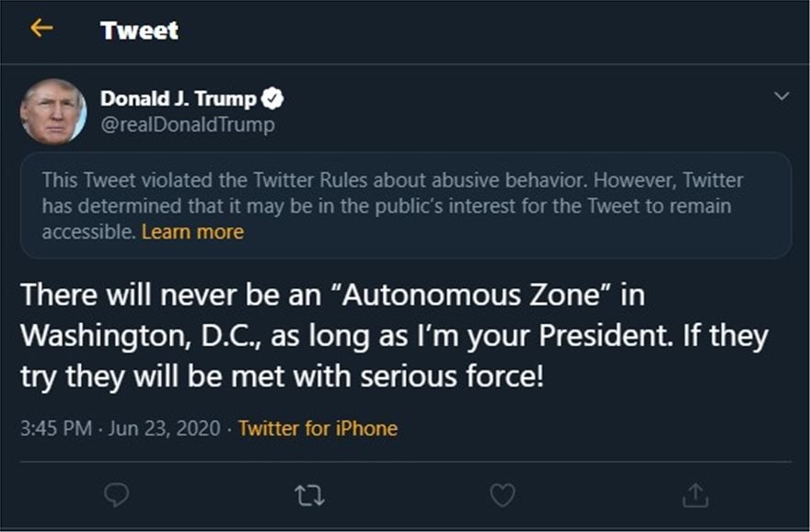Open the profile picture avatar
This screenshot has height=532, width=810.
click(x=53, y=111)
